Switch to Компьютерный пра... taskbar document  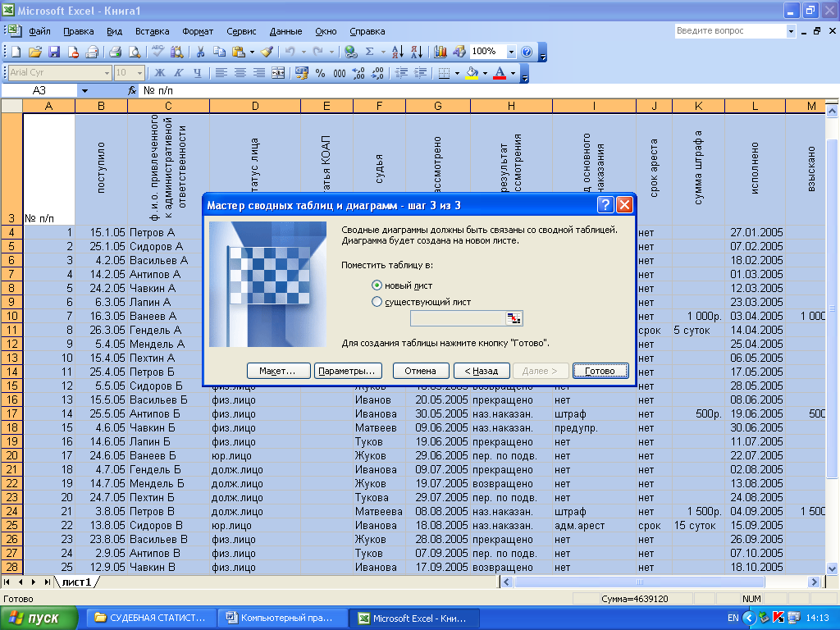point(283,619)
